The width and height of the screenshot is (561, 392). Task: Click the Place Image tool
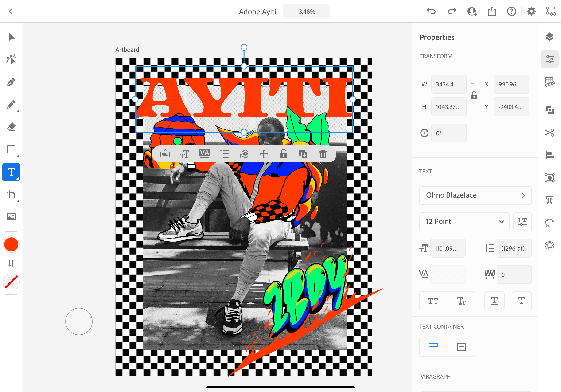tap(11, 217)
